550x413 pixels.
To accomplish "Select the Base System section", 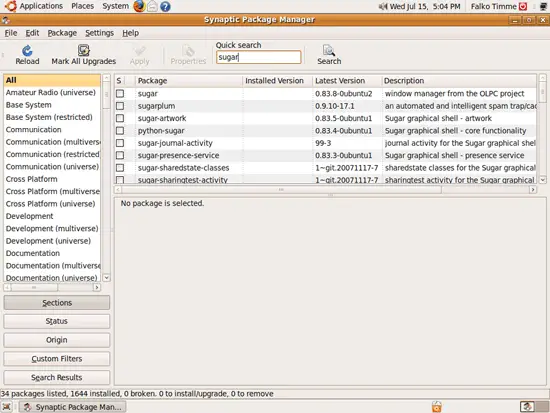I will (52, 105).
